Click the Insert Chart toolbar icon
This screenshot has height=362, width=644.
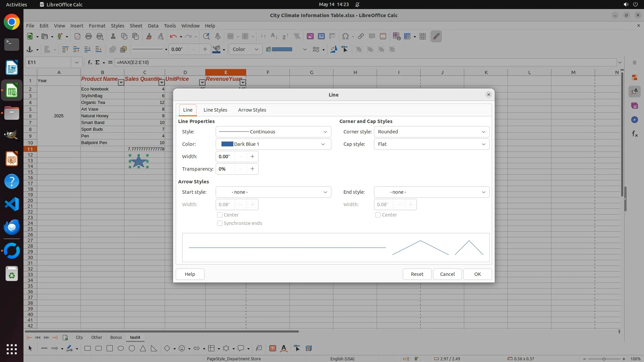point(321,37)
